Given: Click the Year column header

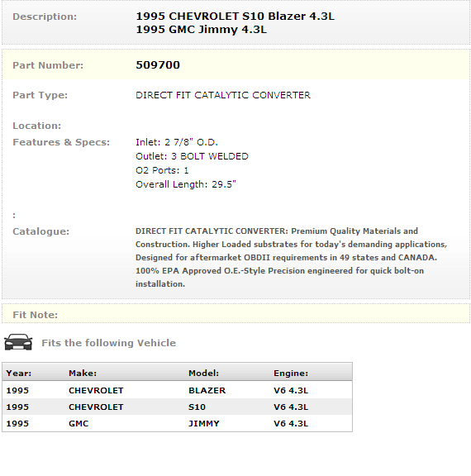Looking at the screenshot, I should [18, 373].
